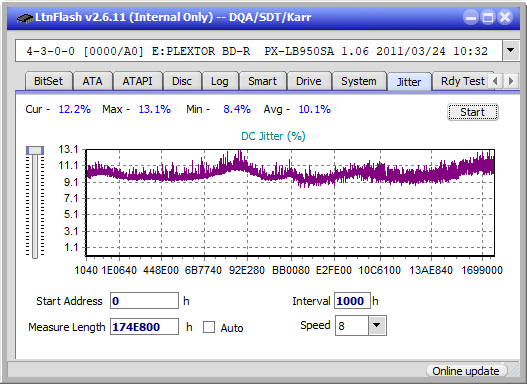Image resolution: width=527 pixels, height=384 pixels.
Task: Click the y-axis label 11.1
Action: coord(68,165)
